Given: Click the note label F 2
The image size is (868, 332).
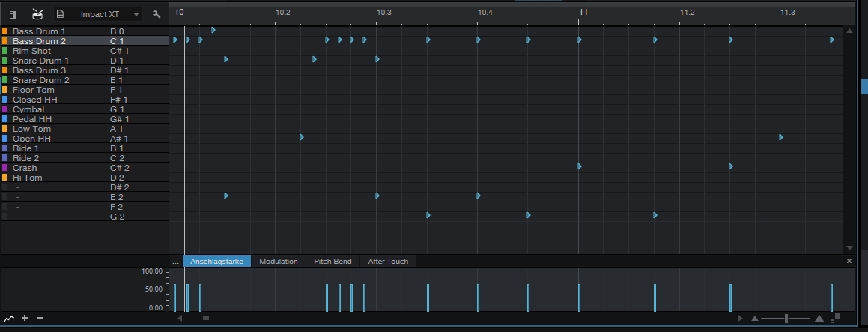Looking at the screenshot, I should pos(116,207).
